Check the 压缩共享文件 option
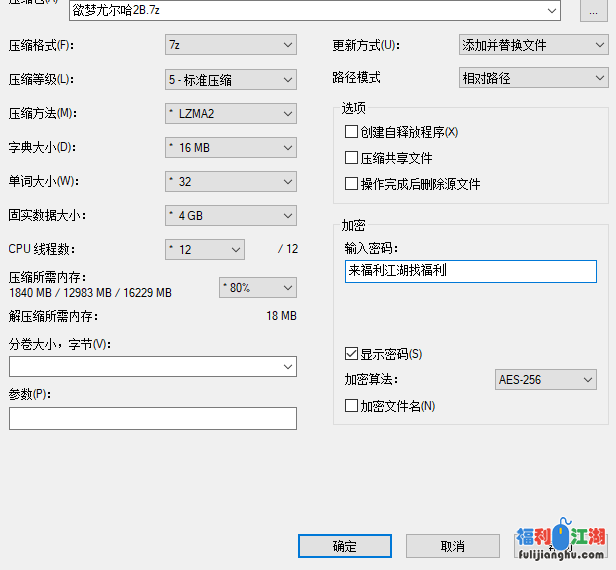616x570 pixels. [351, 158]
